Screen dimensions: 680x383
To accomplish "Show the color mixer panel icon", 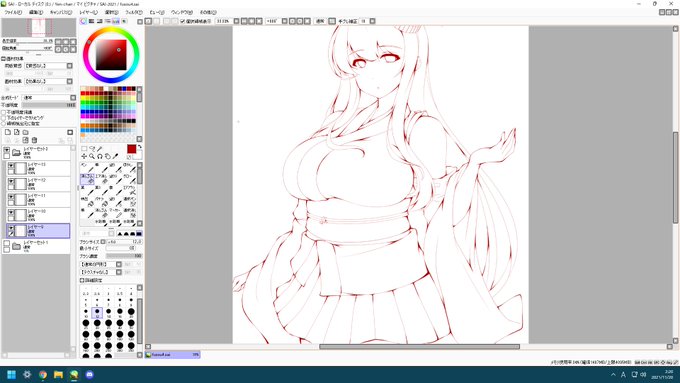I will [108, 21].
